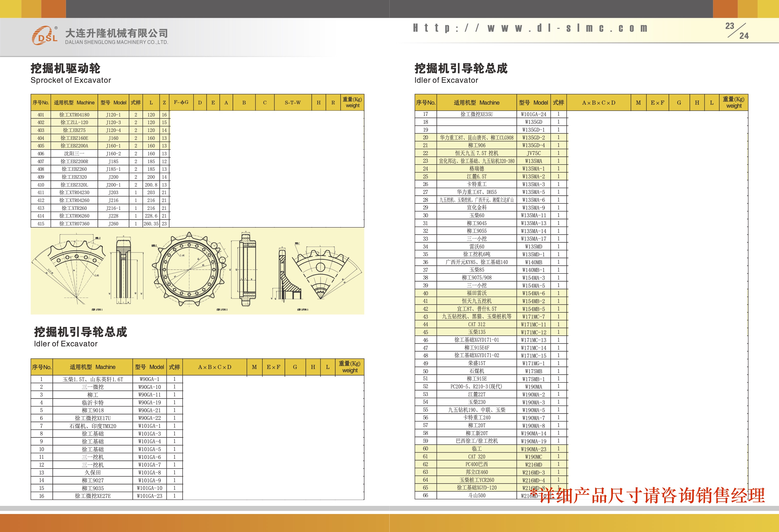
Task: Select the machine cell 格瑞德
Action: (x=477, y=169)
